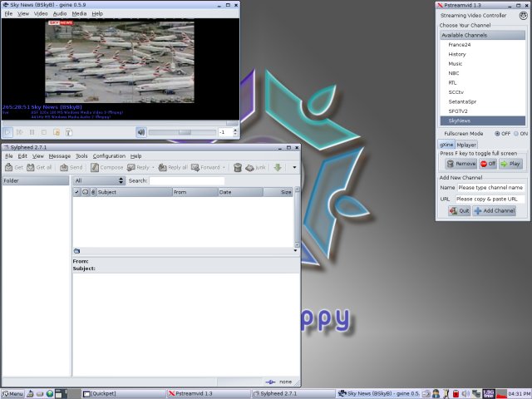Click the Folder column header
532x399 pixels.
pos(35,180)
